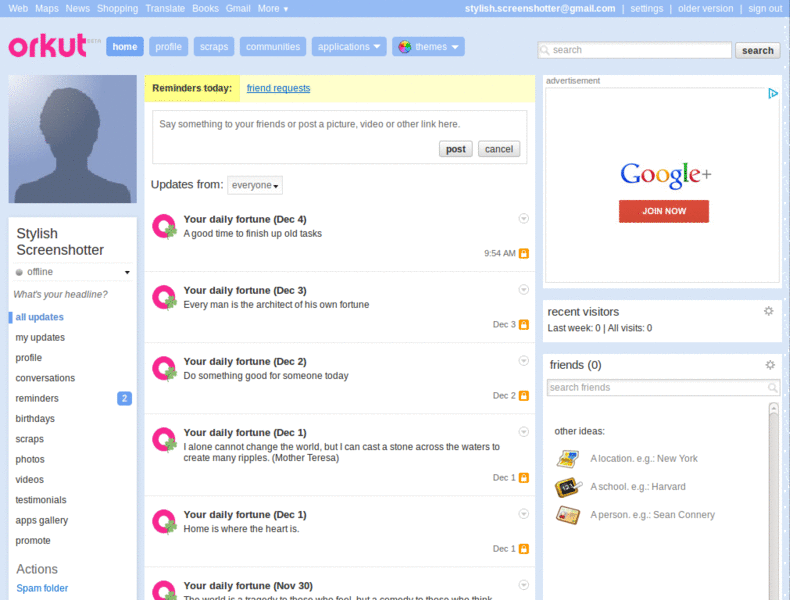Click the main search input field
The height and width of the screenshot is (600, 800).
(634, 50)
